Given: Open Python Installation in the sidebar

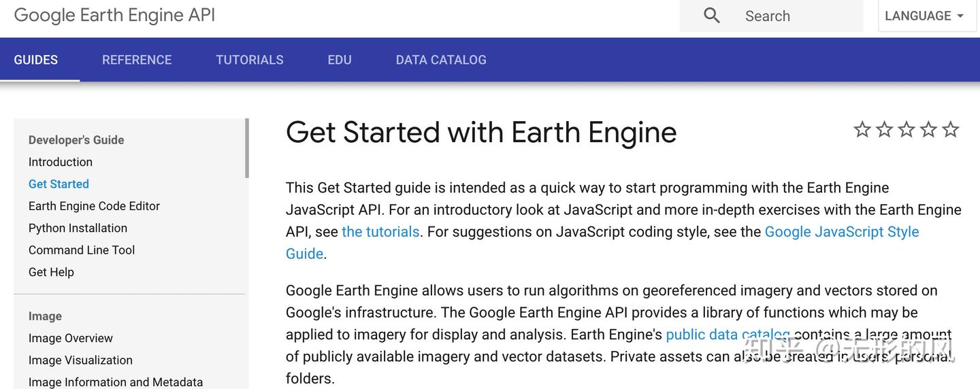Looking at the screenshot, I should tap(78, 228).
